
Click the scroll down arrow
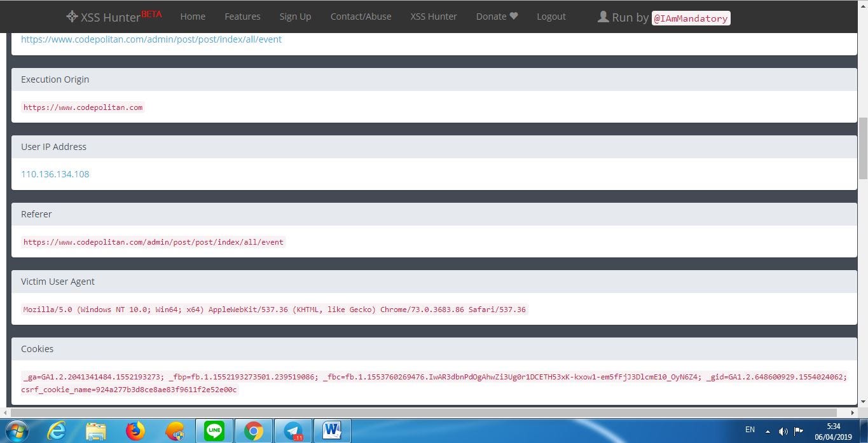click(863, 402)
